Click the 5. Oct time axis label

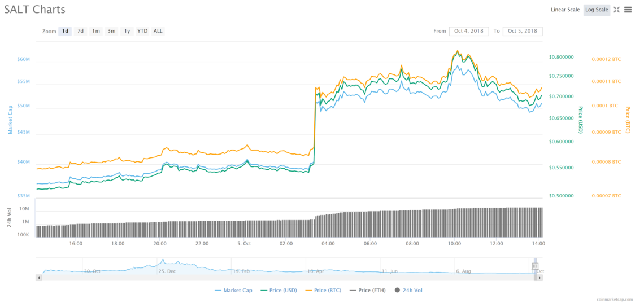[x=245, y=244]
